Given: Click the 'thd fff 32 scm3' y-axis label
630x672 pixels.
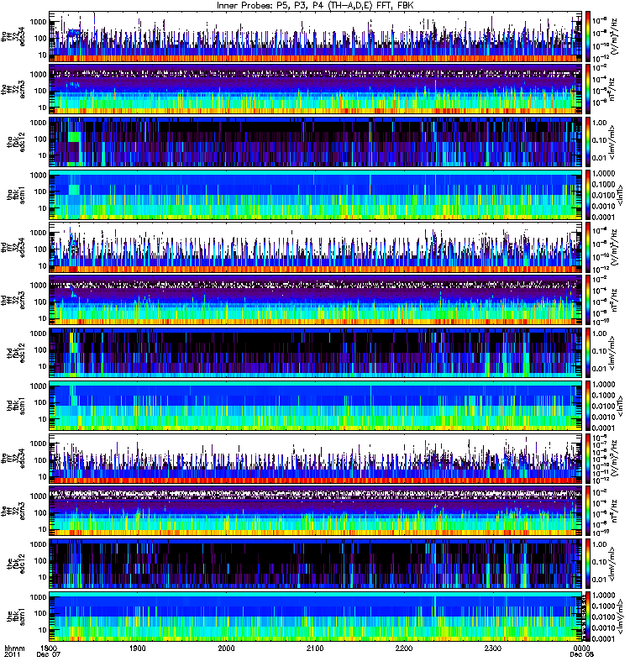Looking at the screenshot, I should tap(13, 300).
